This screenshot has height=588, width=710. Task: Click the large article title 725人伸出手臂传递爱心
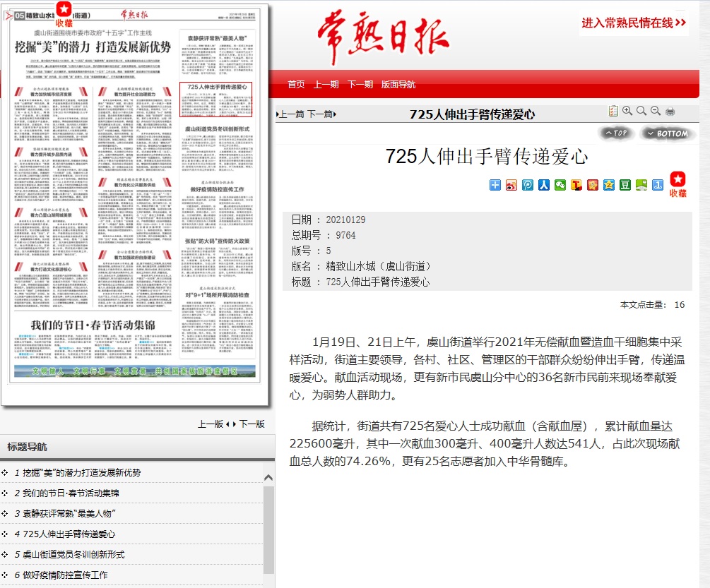pyautogui.click(x=487, y=157)
